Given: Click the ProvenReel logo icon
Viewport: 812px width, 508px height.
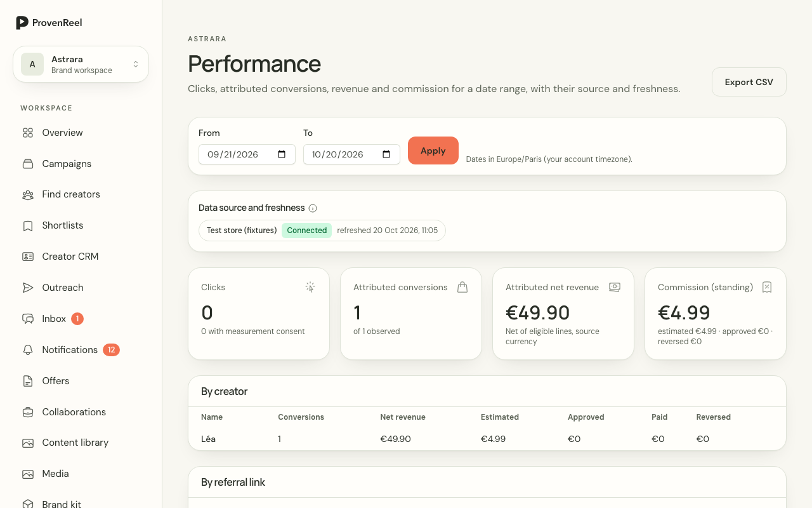Looking at the screenshot, I should tap(22, 23).
